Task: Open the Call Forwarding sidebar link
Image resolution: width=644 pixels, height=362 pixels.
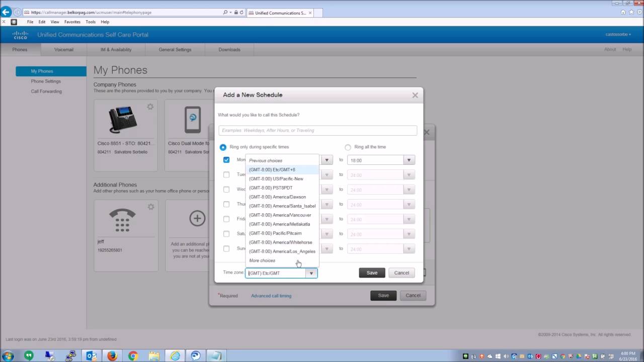Action: coord(46,92)
